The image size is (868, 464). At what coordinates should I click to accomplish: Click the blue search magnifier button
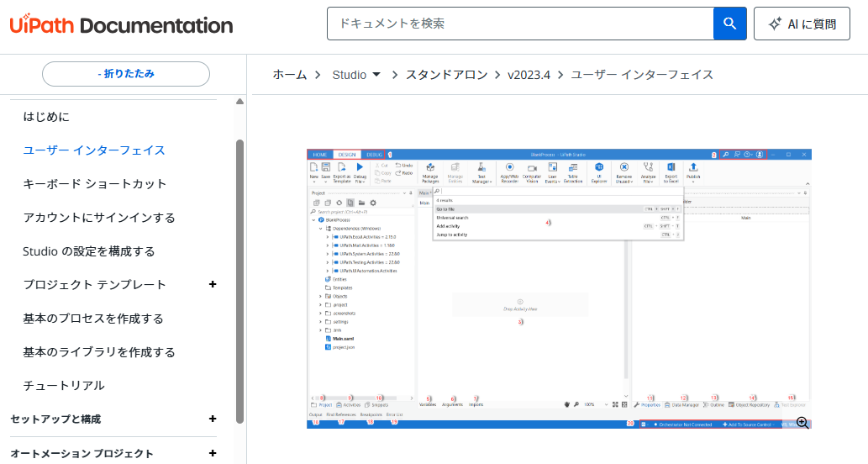coord(729,24)
